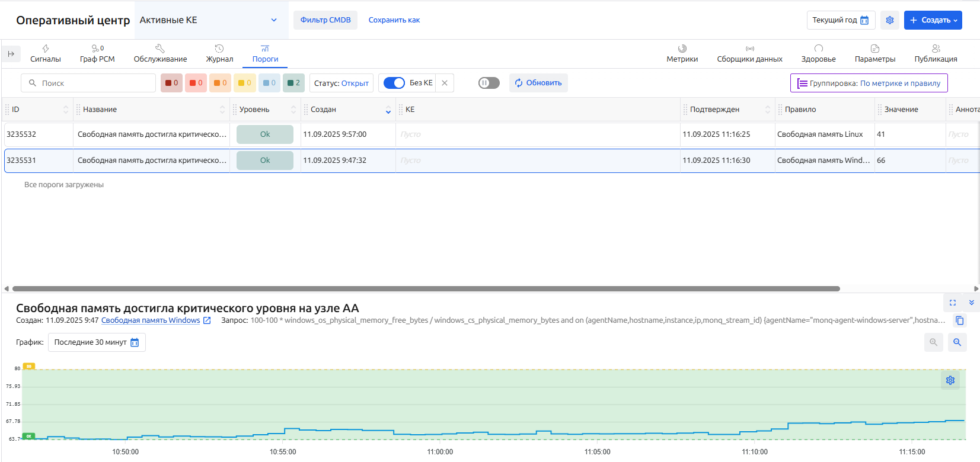
Task: Copy the query text with copy icon
Action: tap(959, 320)
